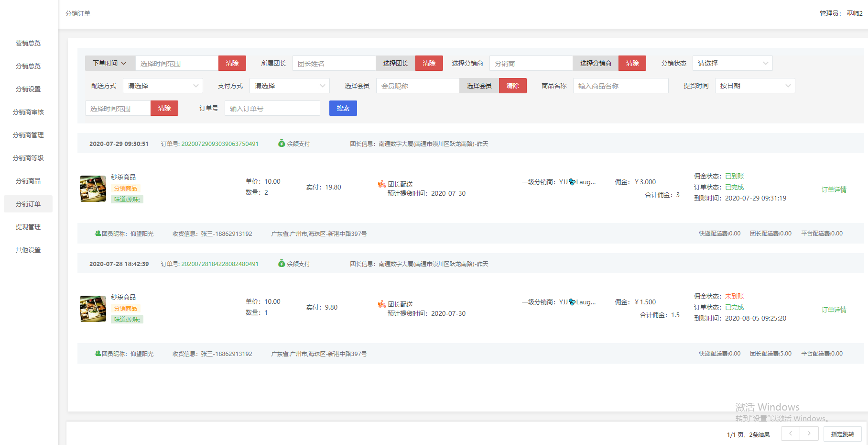Click the balance payment icon on first order
Viewport: 868px width, 445px height.
click(x=282, y=144)
